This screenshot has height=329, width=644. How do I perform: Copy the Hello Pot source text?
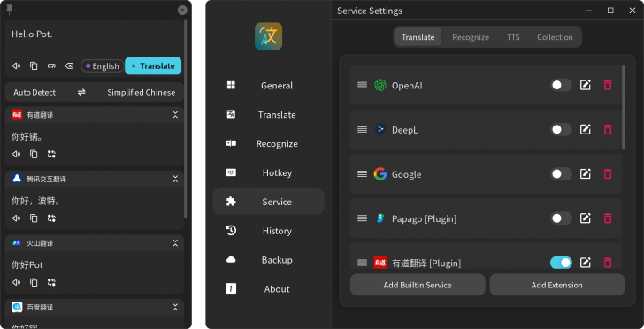point(34,65)
